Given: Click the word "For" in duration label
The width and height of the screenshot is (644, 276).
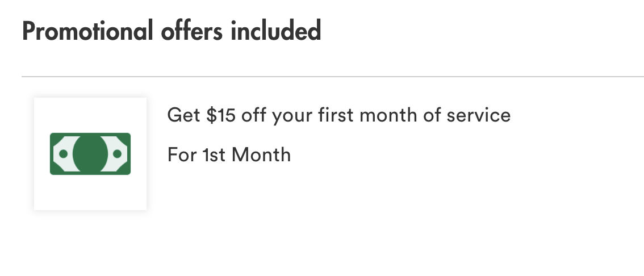Looking at the screenshot, I should click(182, 154).
